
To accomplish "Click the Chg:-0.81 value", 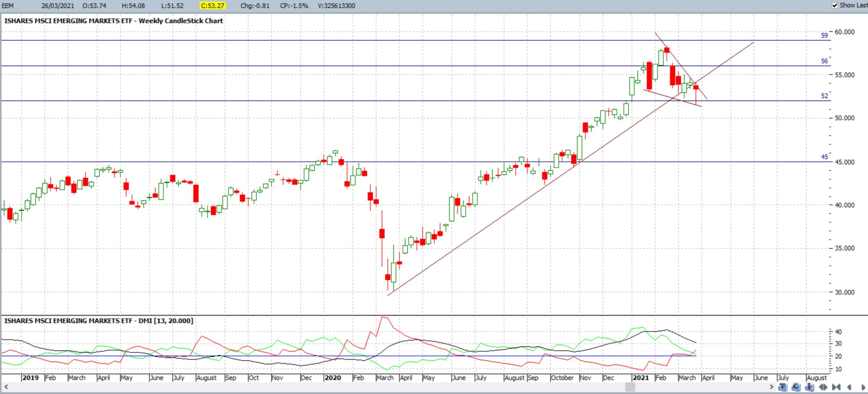I will (x=255, y=6).
